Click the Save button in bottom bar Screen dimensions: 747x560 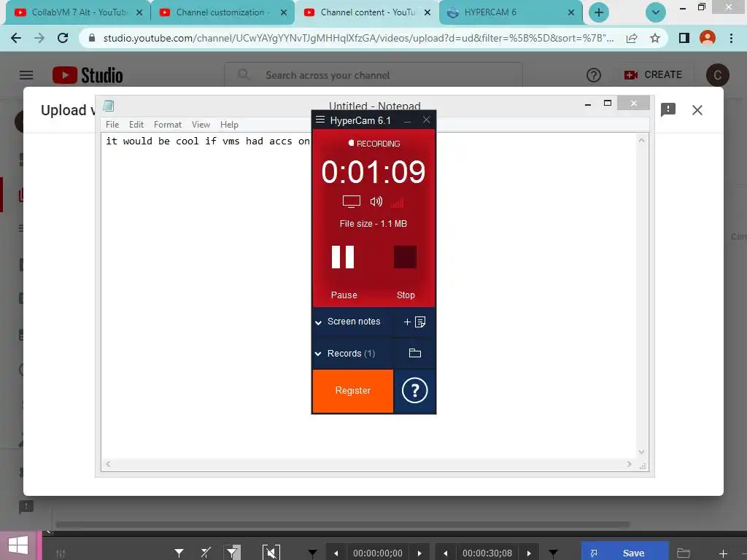click(x=624, y=553)
